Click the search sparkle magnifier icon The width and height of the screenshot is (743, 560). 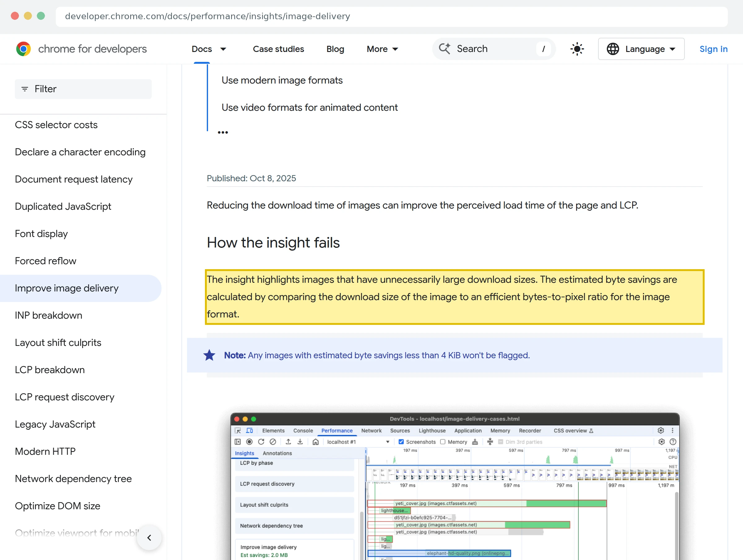(x=445, y=49)
